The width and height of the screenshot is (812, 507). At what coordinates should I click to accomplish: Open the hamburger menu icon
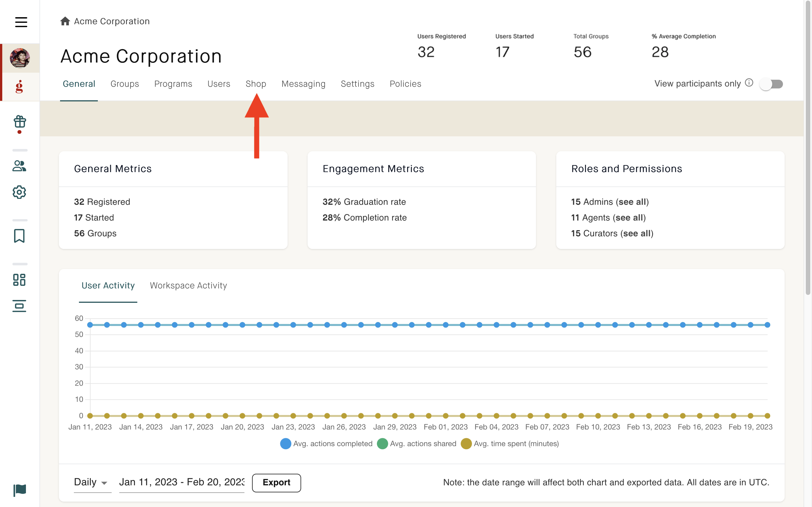click(x=21, y=22)
